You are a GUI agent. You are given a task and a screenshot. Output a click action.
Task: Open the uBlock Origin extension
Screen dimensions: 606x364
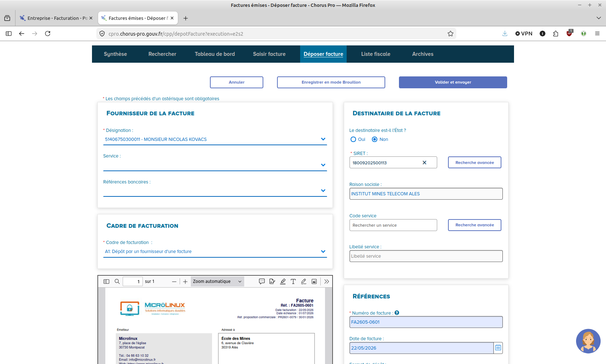pyautogui.click(x=570, y=33)
